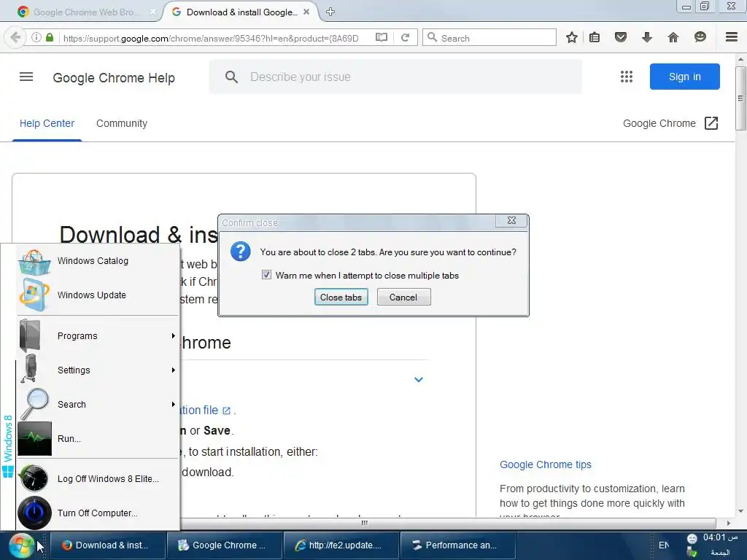Screen dimensions: 747x560
Task: Open the Performance an... taskbar button
Action: 458,545
